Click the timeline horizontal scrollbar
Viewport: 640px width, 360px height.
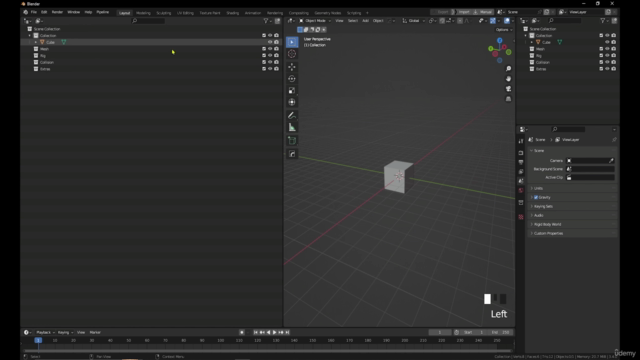(x=267, y=351)
